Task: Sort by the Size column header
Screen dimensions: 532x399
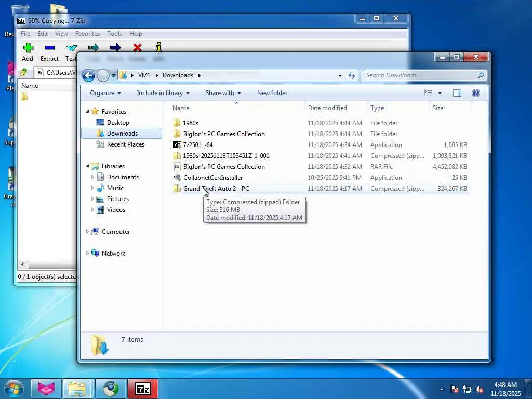Action: pyautogui.click(x=450, y=108)
